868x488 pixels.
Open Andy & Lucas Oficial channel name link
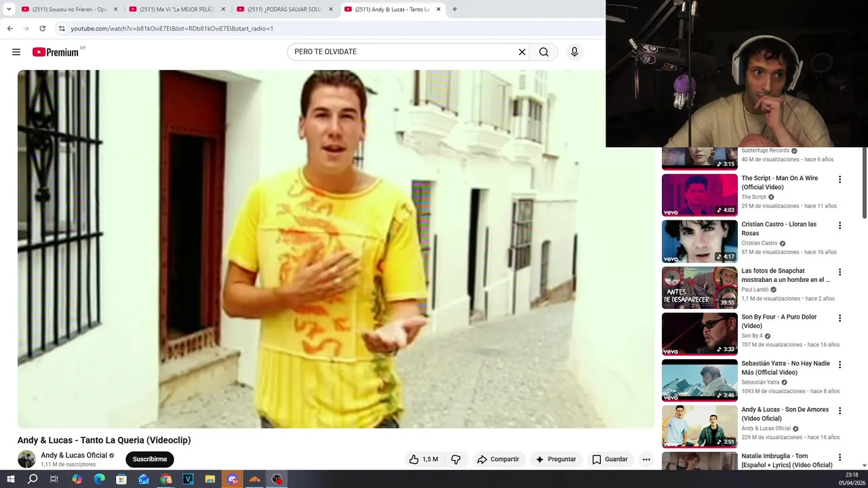click(74, 455)
